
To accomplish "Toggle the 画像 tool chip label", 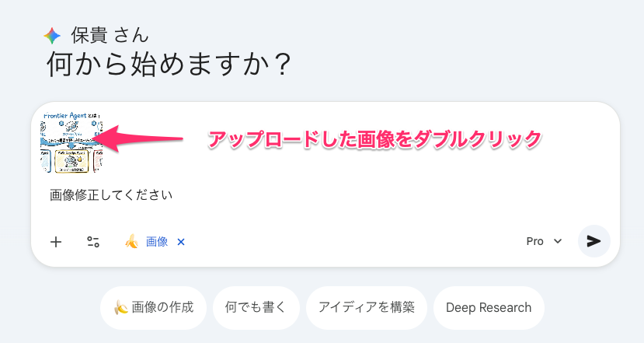I will point(157,242).
